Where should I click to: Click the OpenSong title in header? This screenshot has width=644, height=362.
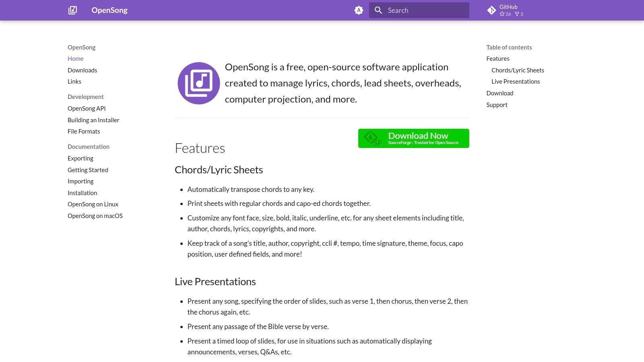[109, 10]
